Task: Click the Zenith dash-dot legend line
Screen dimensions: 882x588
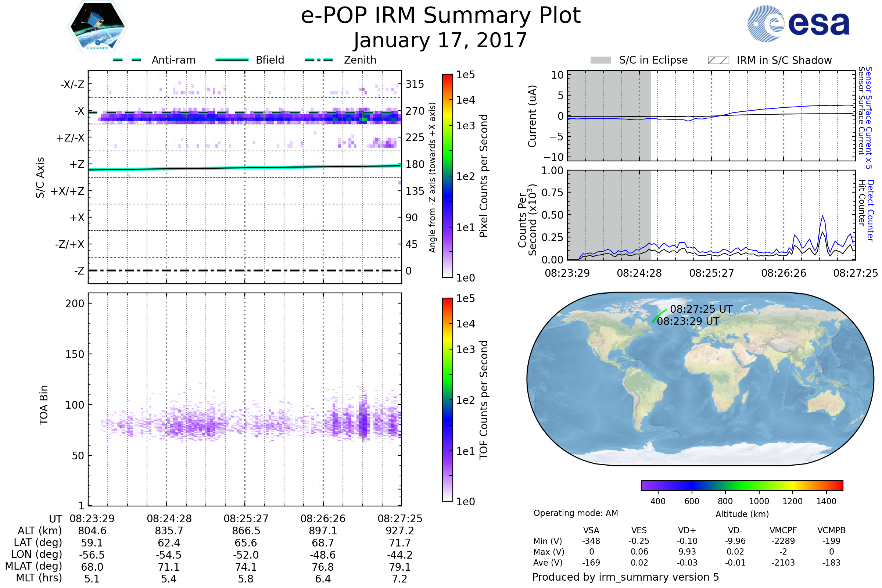Action: click(x=319, y=60)
